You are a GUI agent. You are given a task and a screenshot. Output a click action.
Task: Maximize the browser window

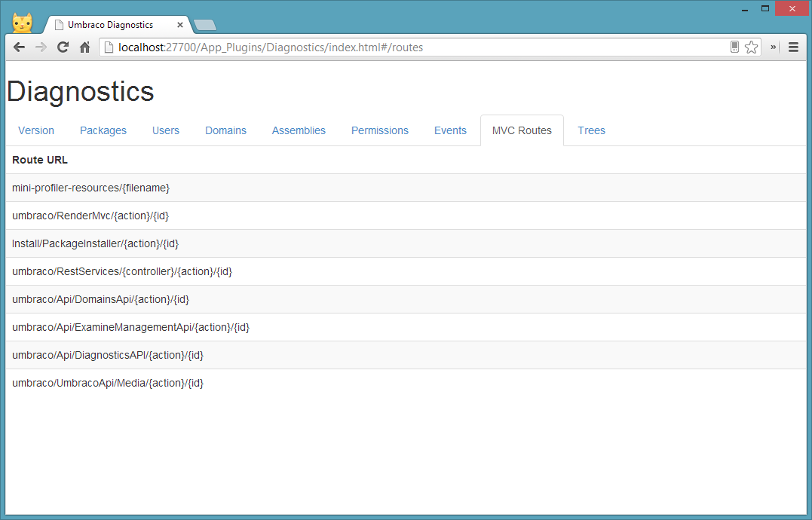pyautogui.click(x=765, y=9)
